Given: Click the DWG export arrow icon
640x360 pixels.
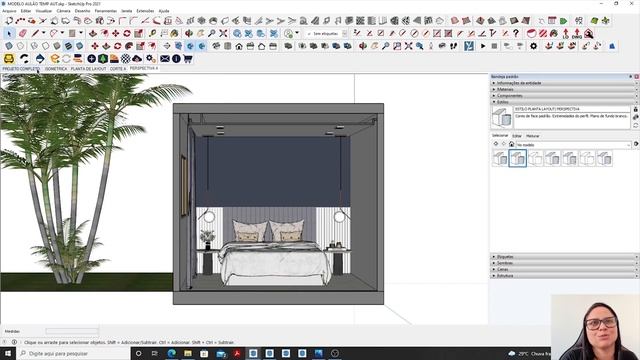Looking at the screenshot, I should pyautogui.click(x=577, y=33).
